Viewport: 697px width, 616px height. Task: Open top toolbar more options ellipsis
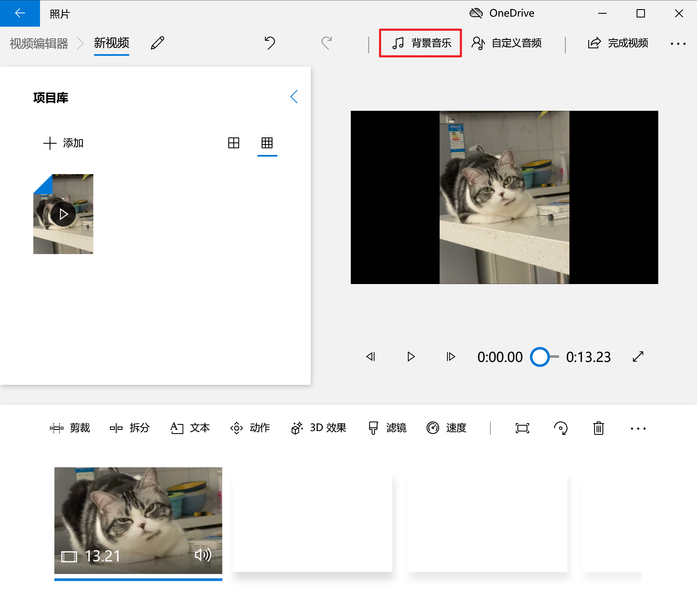(x=678, y=43)
